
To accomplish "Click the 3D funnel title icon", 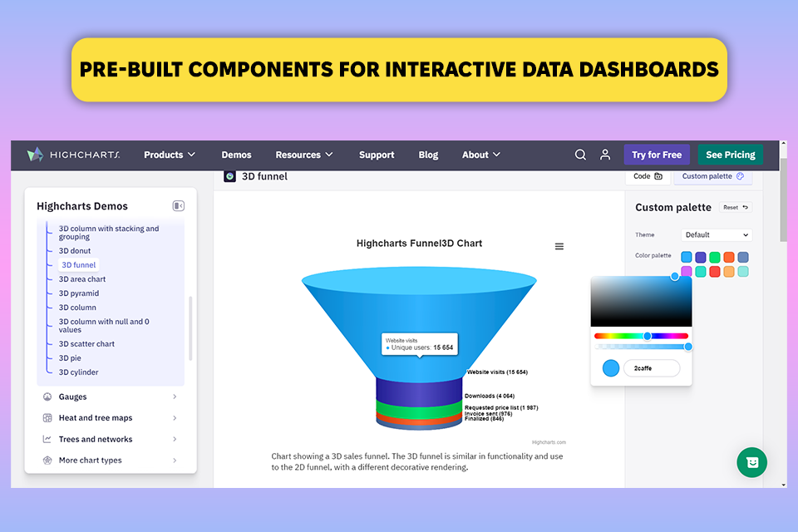I will (230, 176).
